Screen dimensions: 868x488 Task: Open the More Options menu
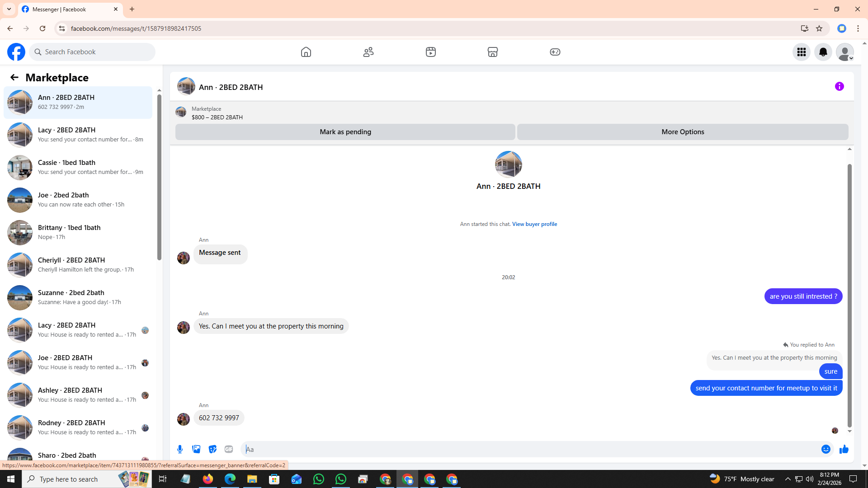(x=682, y=132)
